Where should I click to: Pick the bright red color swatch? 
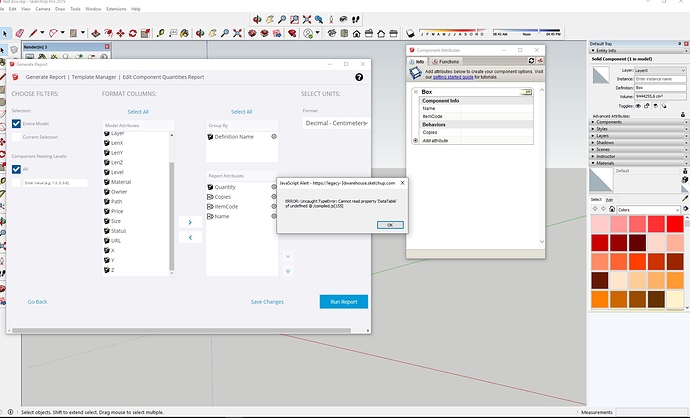point(675,224)
